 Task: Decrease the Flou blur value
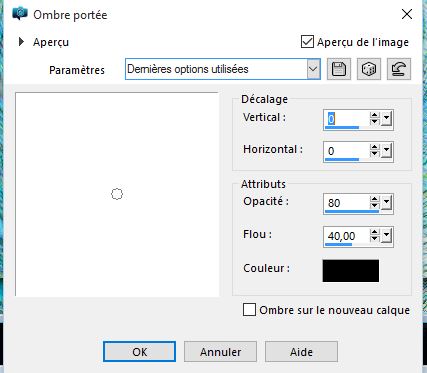(375, 239)
